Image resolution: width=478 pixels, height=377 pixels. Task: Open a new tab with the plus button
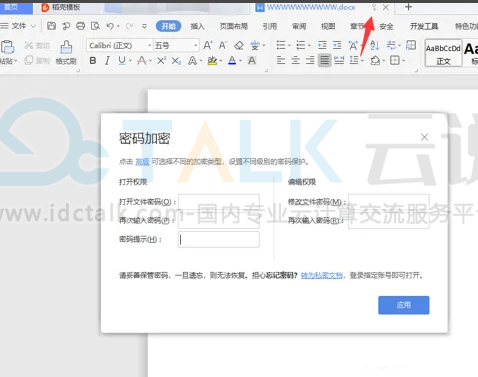tap(408, 7)
